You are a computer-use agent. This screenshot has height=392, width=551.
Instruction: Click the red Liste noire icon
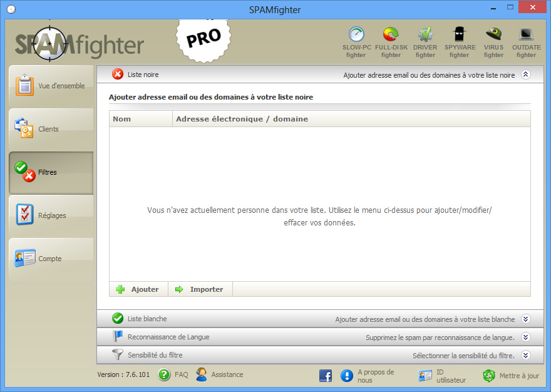click(118, 74)
